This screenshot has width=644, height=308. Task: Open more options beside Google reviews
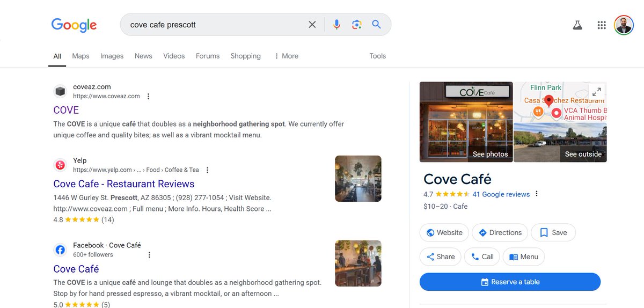pyautogui.click(x=537, y=194)
